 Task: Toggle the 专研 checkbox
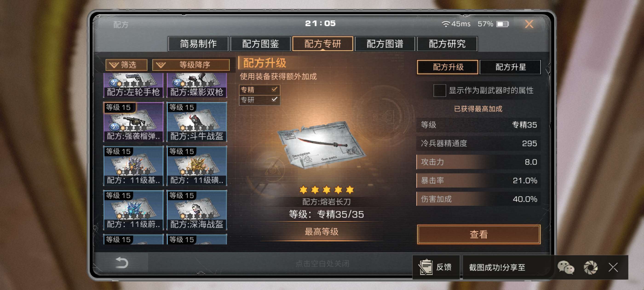tap(274, 100)
